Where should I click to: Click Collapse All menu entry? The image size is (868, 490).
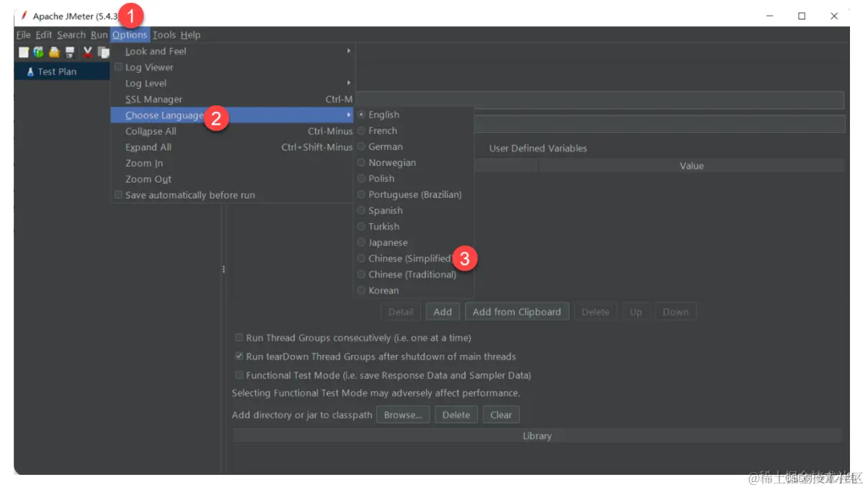click(x=232, y=131)
